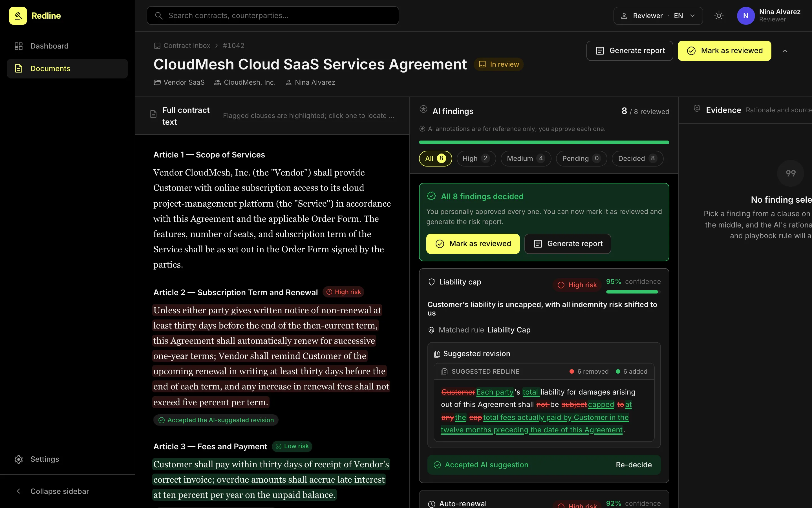Filter findings by High 2
Viewport: 812px width, 508px height.
tap(476, 158)
